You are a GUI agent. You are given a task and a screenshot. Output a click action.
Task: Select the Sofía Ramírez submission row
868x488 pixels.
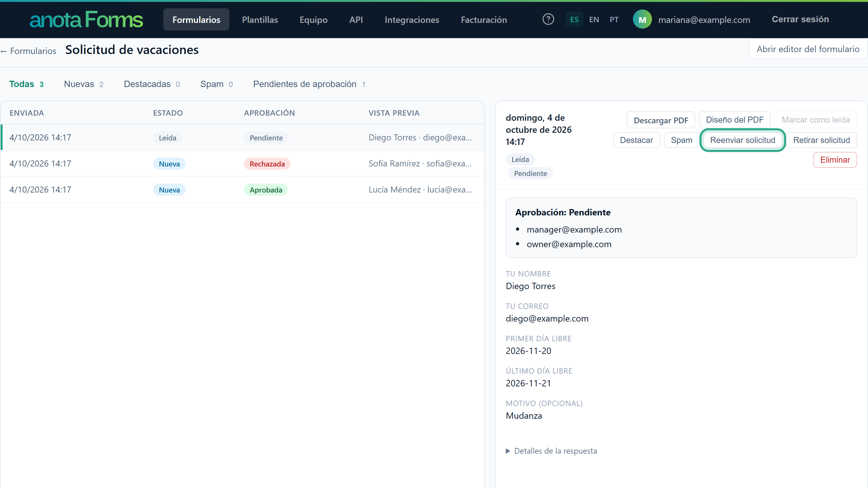242,163
